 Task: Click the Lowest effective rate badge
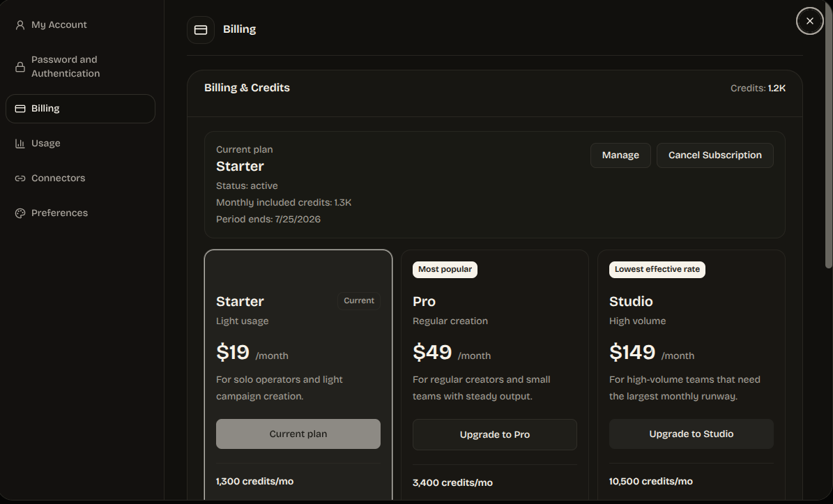[657, 269]
